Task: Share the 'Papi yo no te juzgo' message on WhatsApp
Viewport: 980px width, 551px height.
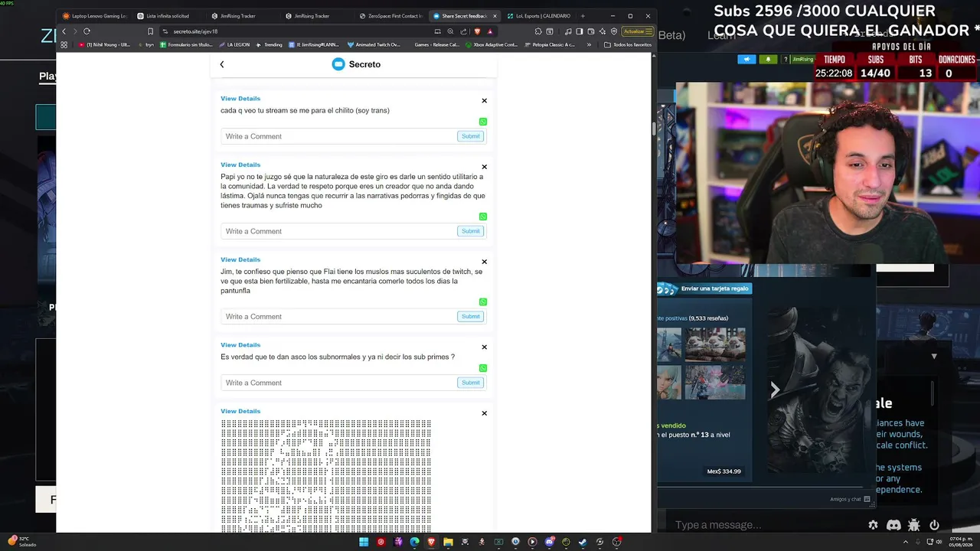Action: (483, 217)
